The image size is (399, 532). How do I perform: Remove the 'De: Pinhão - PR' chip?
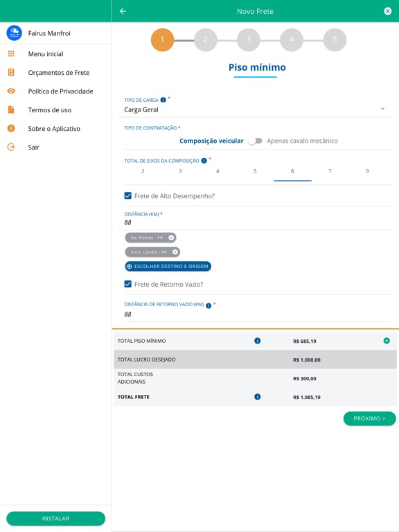point(171,238)
